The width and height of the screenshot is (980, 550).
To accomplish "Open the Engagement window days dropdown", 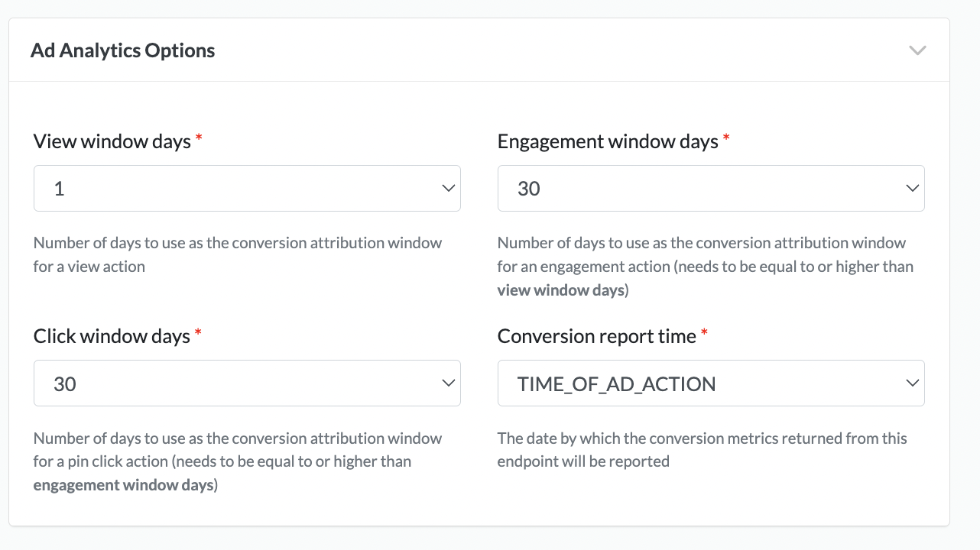I will point(710,189).
